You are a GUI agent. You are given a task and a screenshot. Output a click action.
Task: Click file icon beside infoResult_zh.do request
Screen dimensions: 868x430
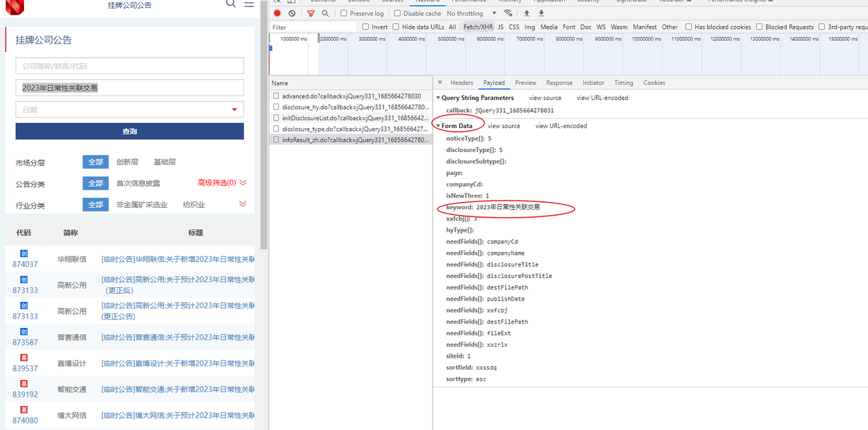click(x=276, y=140)
